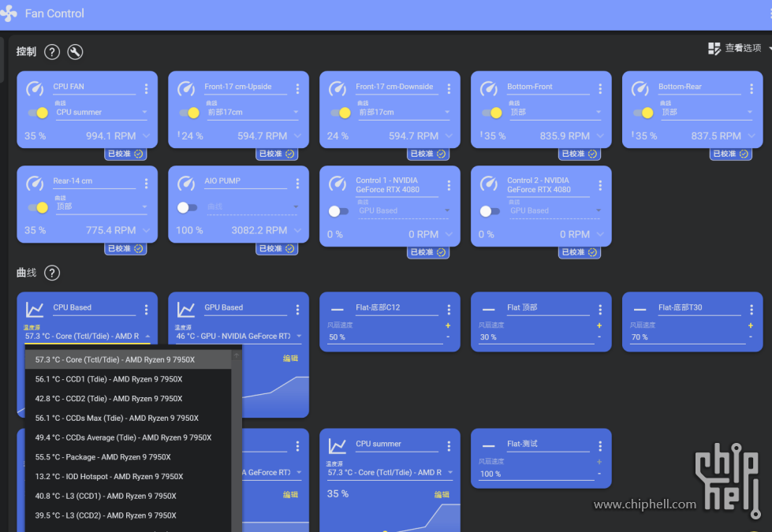
Task: Click the speedometer icon on AIO PUMP card
Action: coord(186,183)
